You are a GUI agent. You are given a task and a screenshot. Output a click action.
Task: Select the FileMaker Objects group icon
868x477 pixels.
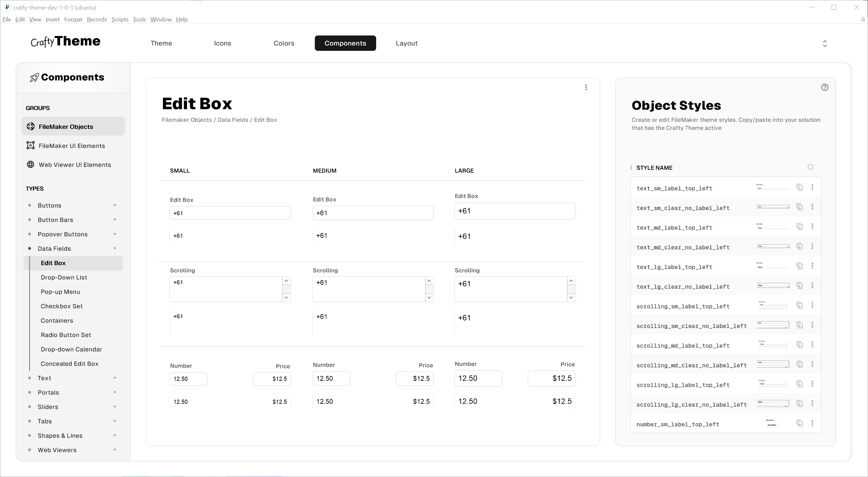30,126
